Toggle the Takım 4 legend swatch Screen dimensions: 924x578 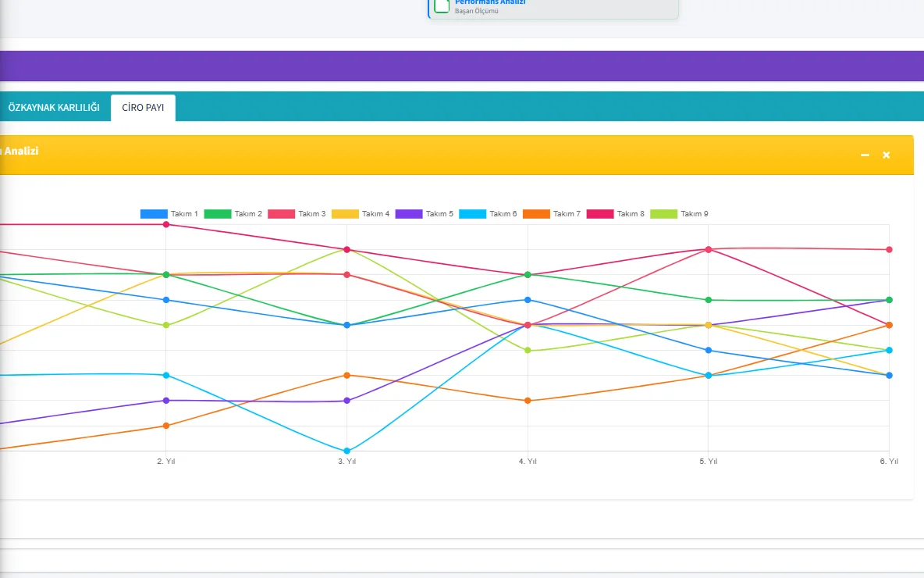pos(345,213)
